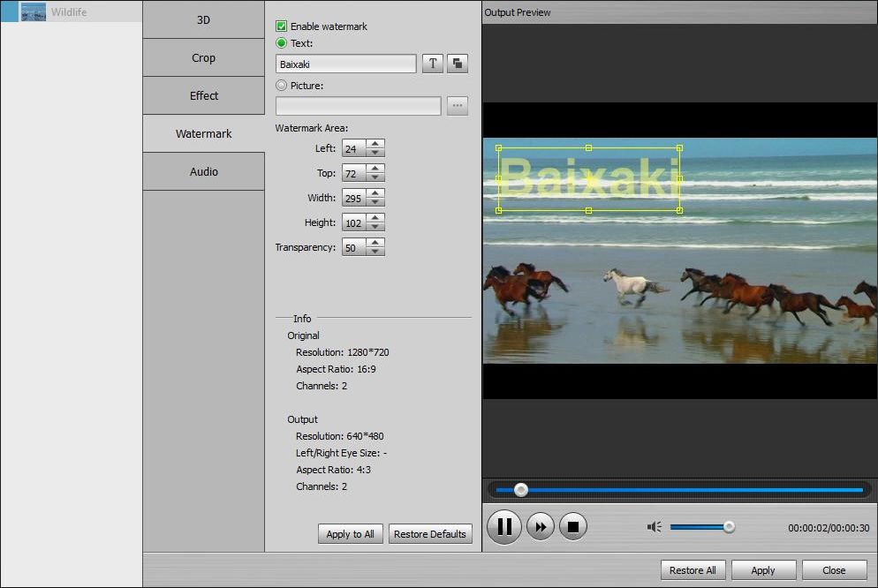Click the Apply to All button
This screenshot has width=878, height=588.
tap(350, 534)
